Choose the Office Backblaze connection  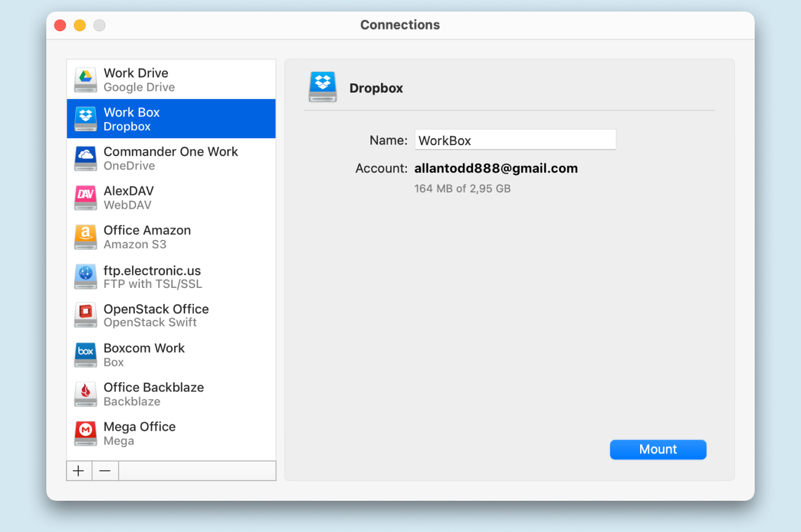[x=171, y=394]
